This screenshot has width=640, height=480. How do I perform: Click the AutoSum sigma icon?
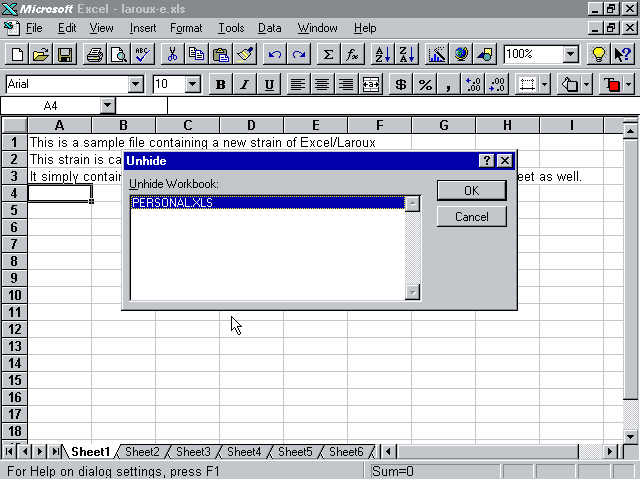(328, 54)
